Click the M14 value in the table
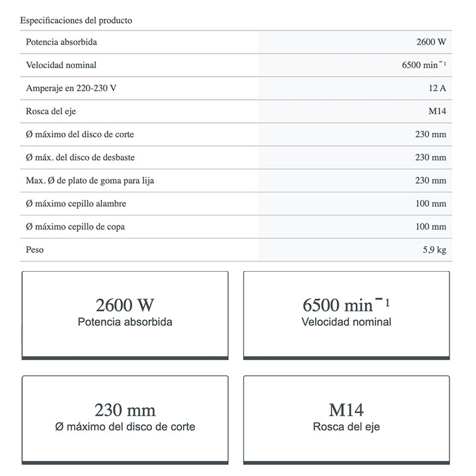Image resolution: width=476 pixels, height=476 pixels. (x=437, y=111)
